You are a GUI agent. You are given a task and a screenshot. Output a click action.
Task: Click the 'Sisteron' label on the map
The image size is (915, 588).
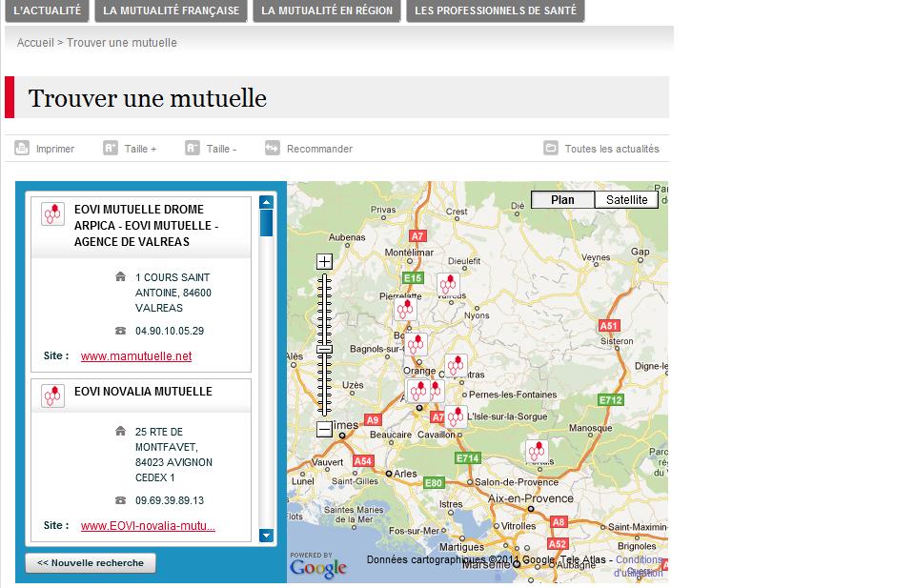click(617, 341)
